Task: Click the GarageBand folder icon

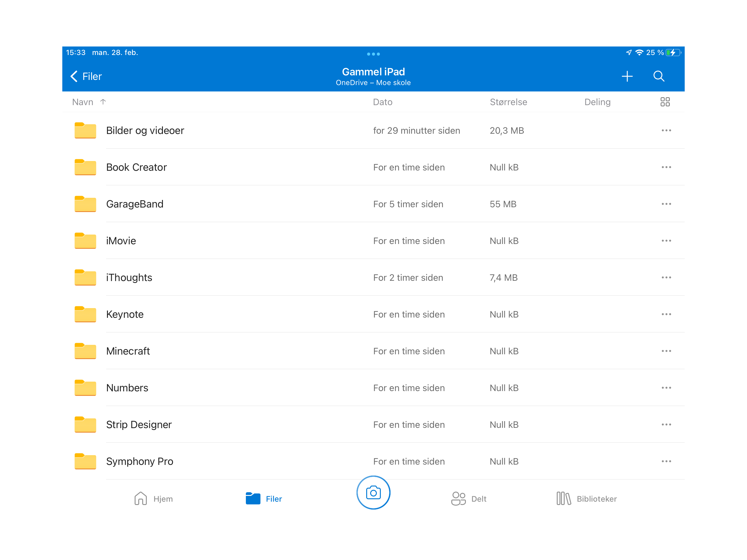Action: pos(85,204)
